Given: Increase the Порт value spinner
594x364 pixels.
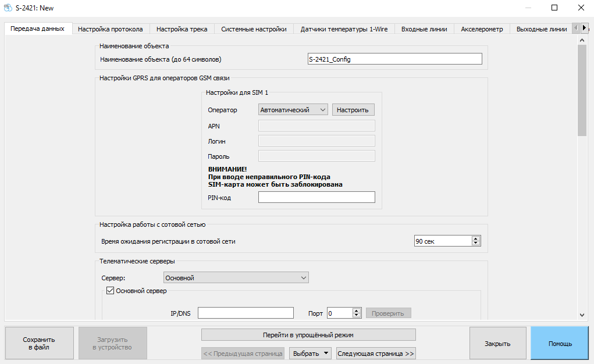Looking at the screenshot, I should (356, 311).
